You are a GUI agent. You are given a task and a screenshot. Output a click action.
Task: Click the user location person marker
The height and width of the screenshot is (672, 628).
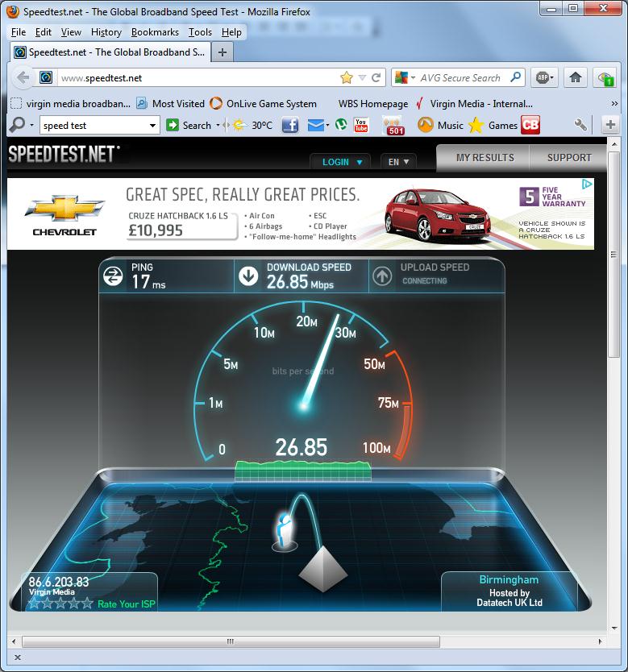tap(285, 532)
